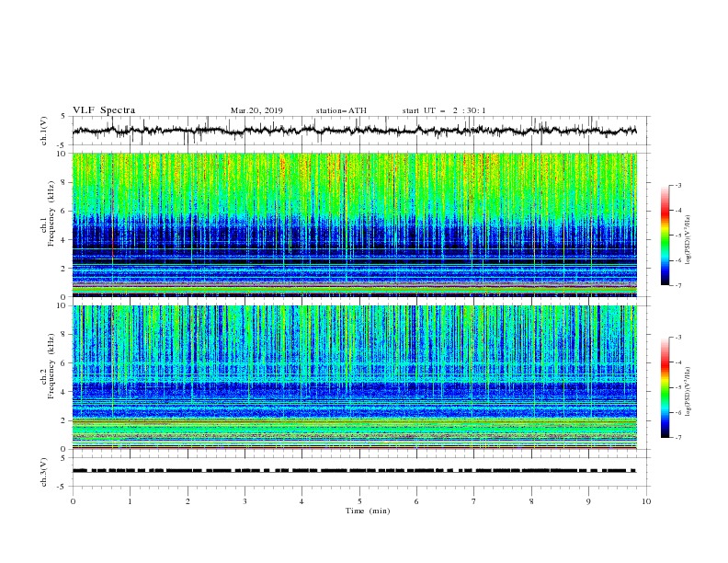Select the date text "Mar.20, 2019"
This screenshot has width=728, height=563.
pyautogui.click(x=256, y=110)
